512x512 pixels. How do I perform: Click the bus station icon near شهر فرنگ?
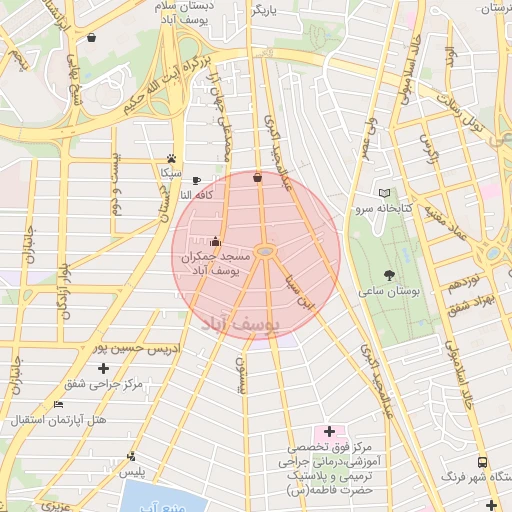[x=482, y=462]
